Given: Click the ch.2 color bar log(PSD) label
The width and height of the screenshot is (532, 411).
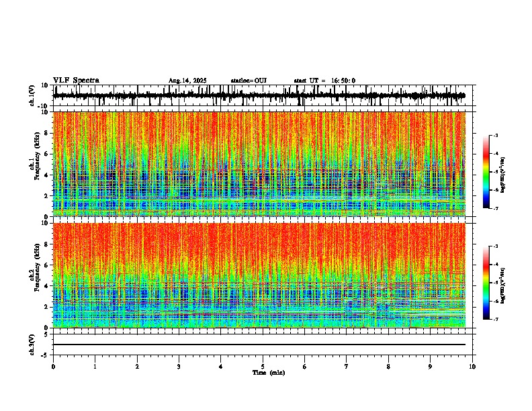Looking at the screenshot, I should [503, 285].
